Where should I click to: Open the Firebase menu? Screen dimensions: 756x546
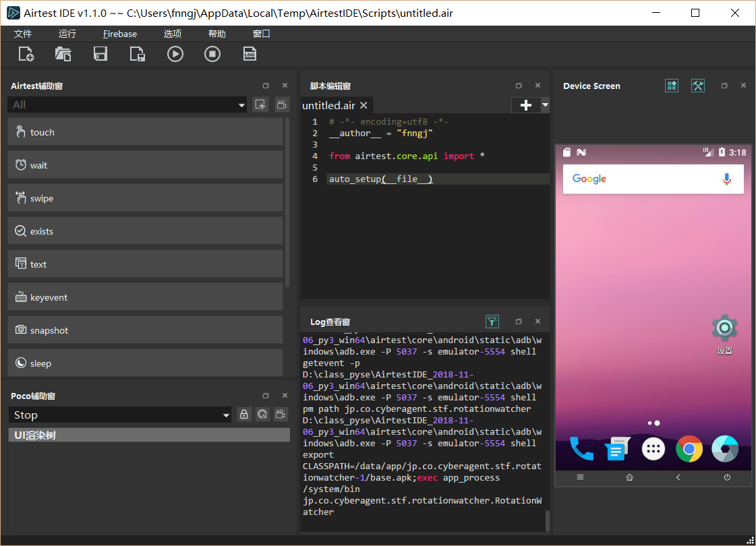tap(120, 34)
